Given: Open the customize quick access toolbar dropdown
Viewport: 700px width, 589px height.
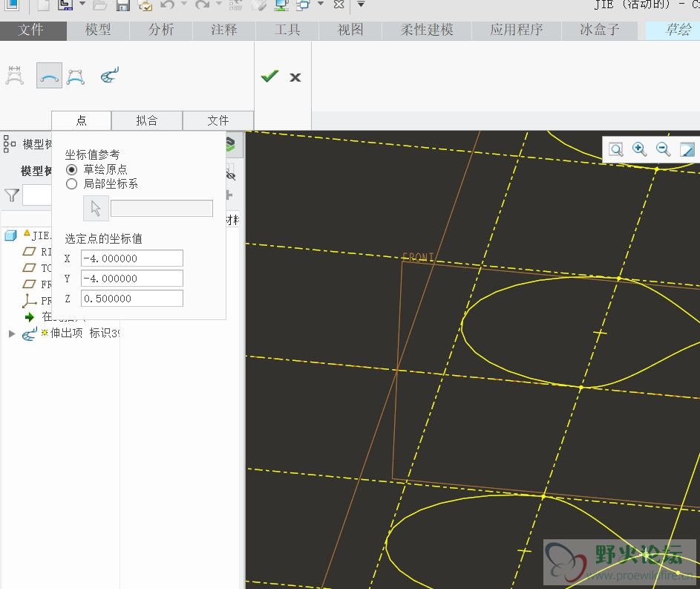Looking at the screenshot, I should [x=361, y=4].
